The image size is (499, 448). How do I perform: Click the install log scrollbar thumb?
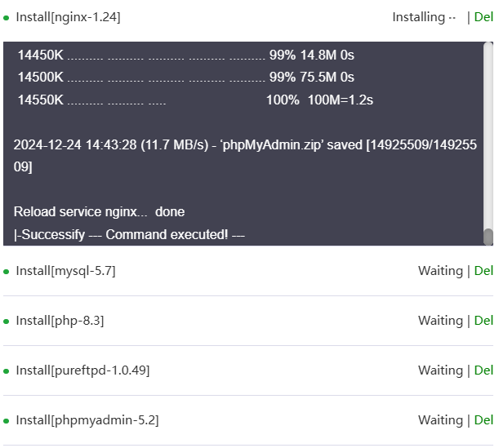tap(488, 237)
